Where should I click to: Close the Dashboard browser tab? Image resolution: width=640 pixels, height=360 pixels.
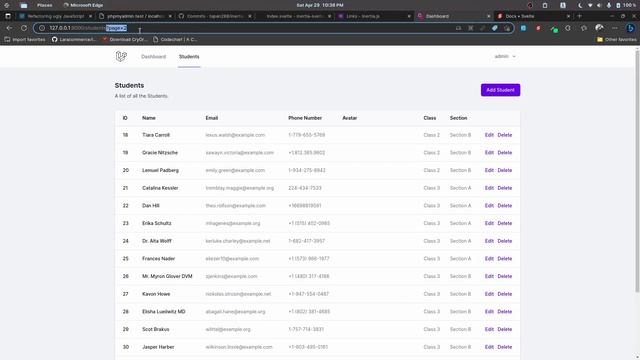[x=489, y=16]
